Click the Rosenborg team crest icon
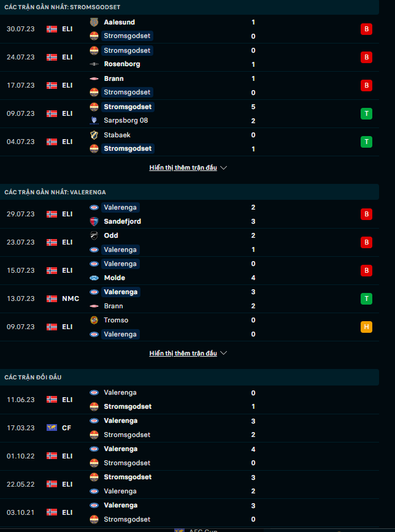Viewport: 395px width, 532px height. (x=94, y=64)
